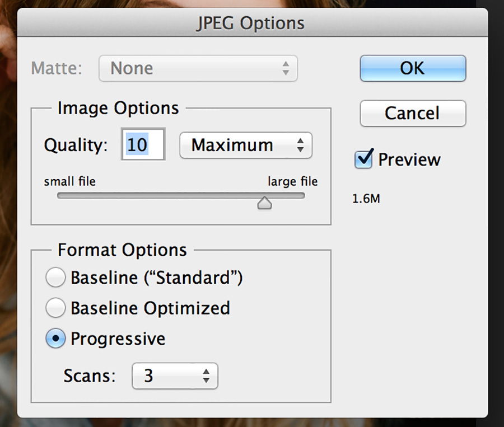Image resolution: width=504 pixels, height=427 pixels.
Task: Click the stepper arrows on Maximum dropdown
Action: pos(301,146)
